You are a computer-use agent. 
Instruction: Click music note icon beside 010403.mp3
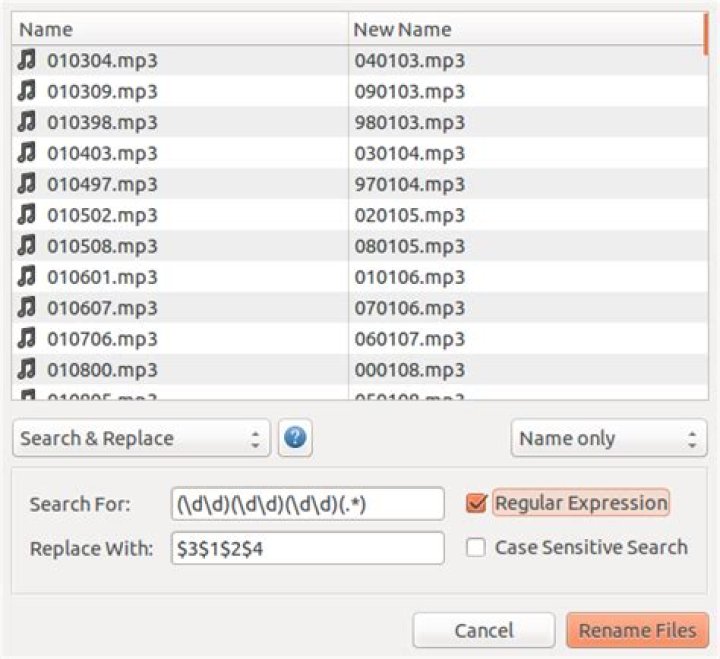click(27, 152)
